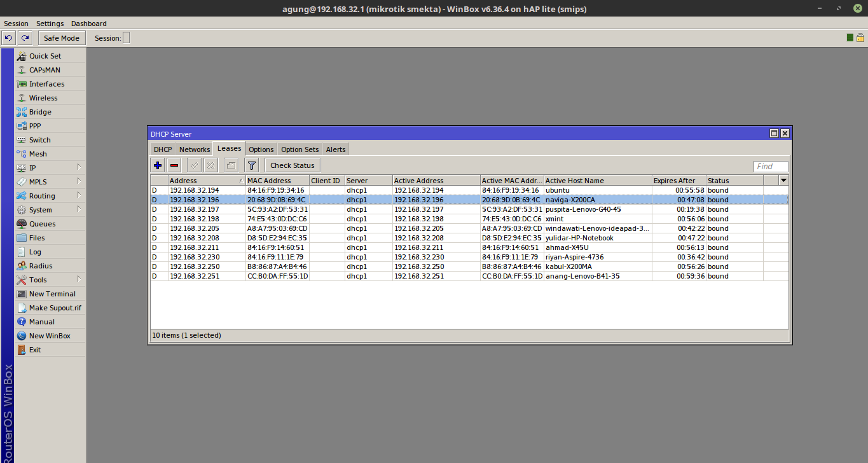Switch to the Options tab
This screenshot has width=868, height=463.
pyautogui.click(x=261, y=149)
